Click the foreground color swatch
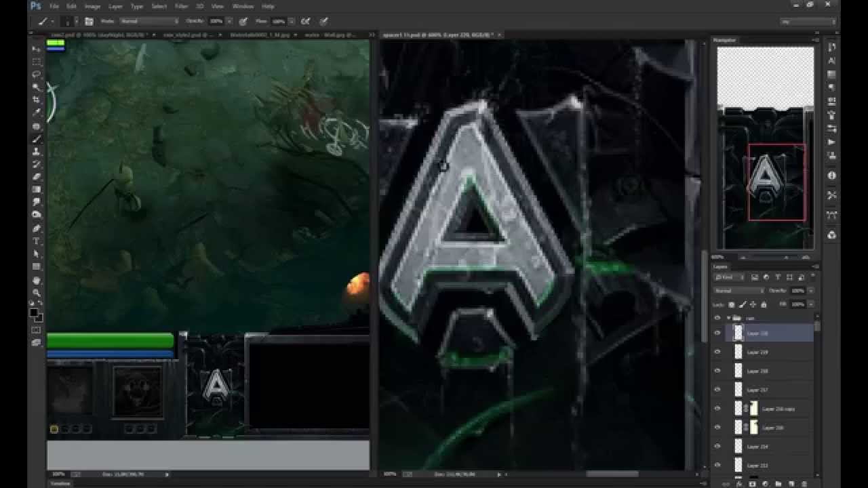Viewport: 868px width, 488px height. coord(34,312)
